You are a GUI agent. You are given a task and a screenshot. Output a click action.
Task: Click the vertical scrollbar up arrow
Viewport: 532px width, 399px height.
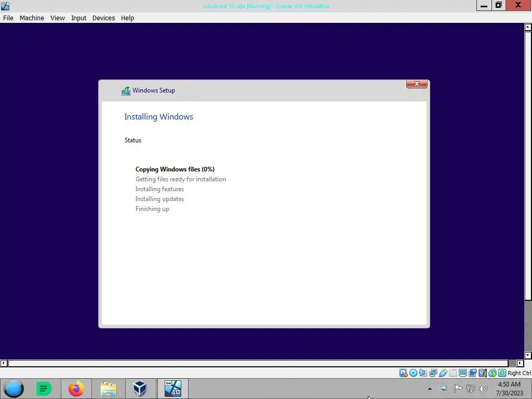click(x=528, y=27)
